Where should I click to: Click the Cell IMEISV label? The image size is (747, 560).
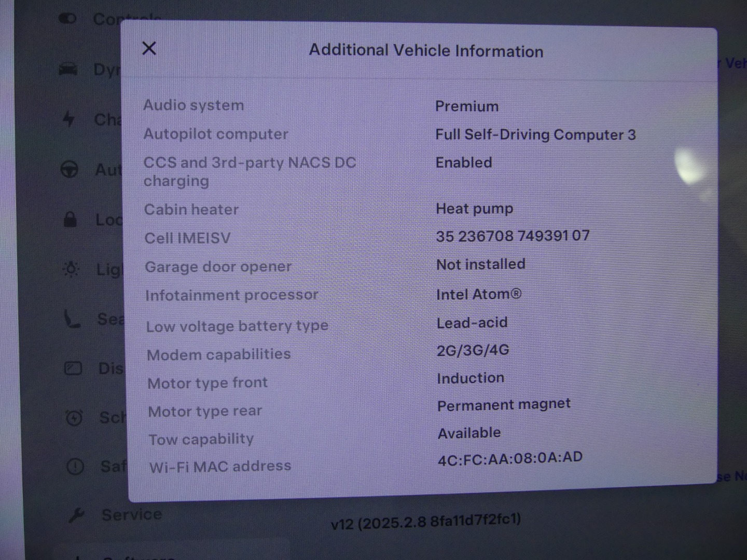point(187,238)
